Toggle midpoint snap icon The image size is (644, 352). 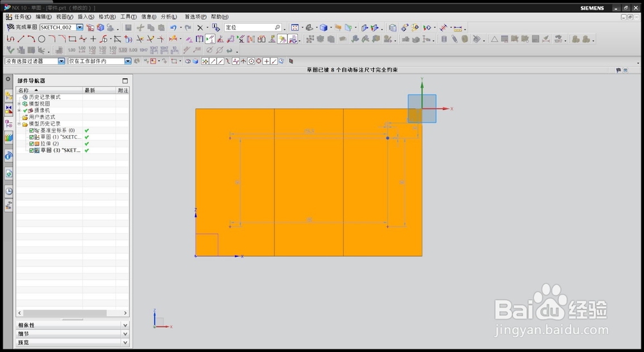(220, 61)
